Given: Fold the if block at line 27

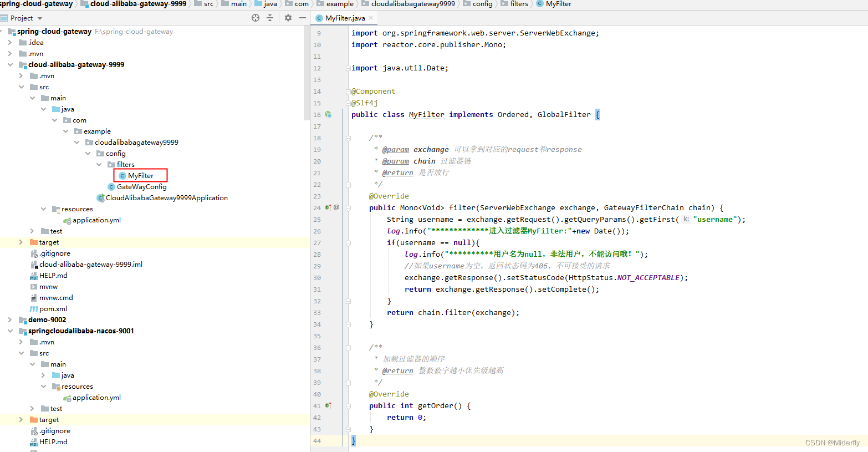Looking at the screenshot, I should 348,243.
